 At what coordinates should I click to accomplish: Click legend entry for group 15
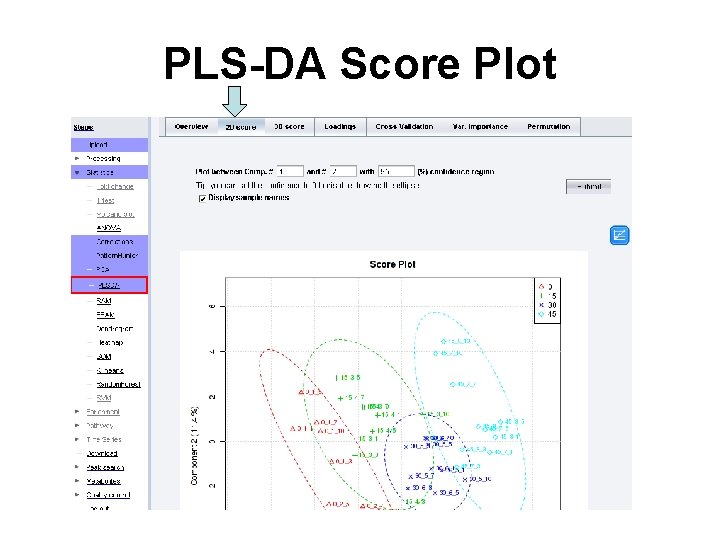click(x=547, y=296)
